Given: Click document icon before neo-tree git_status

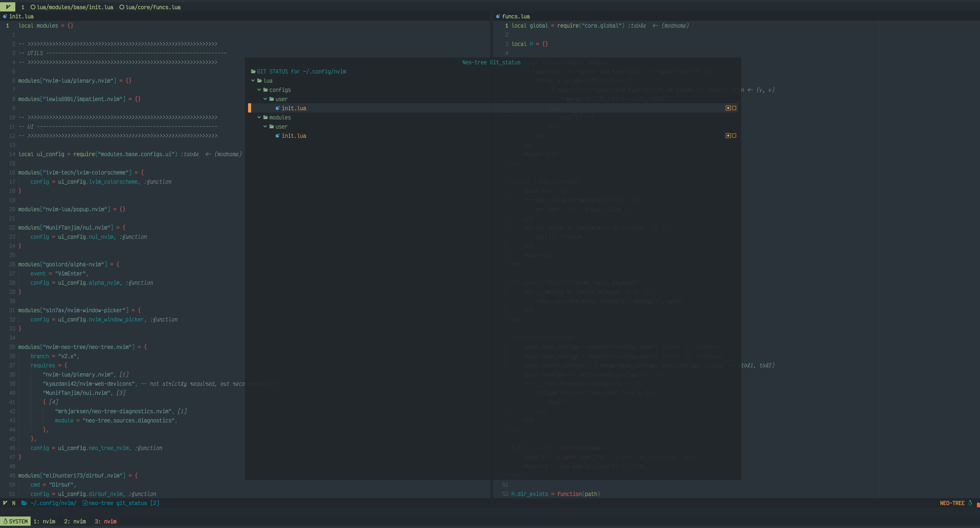Looking at the screenshot, I should point(85,503).
